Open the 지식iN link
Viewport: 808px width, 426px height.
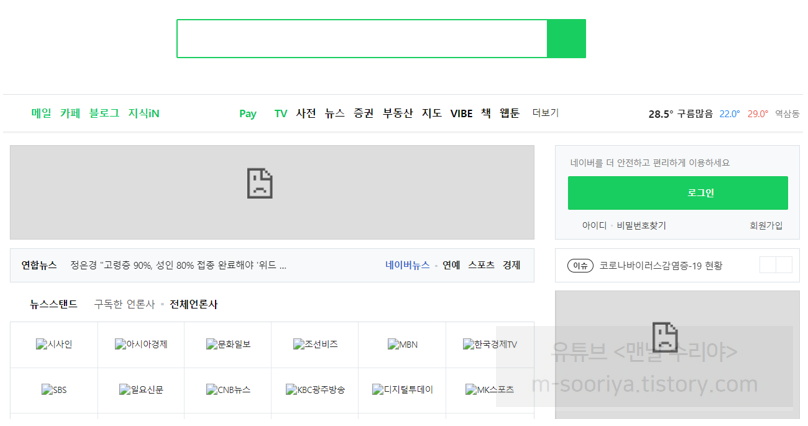point(144,113)
